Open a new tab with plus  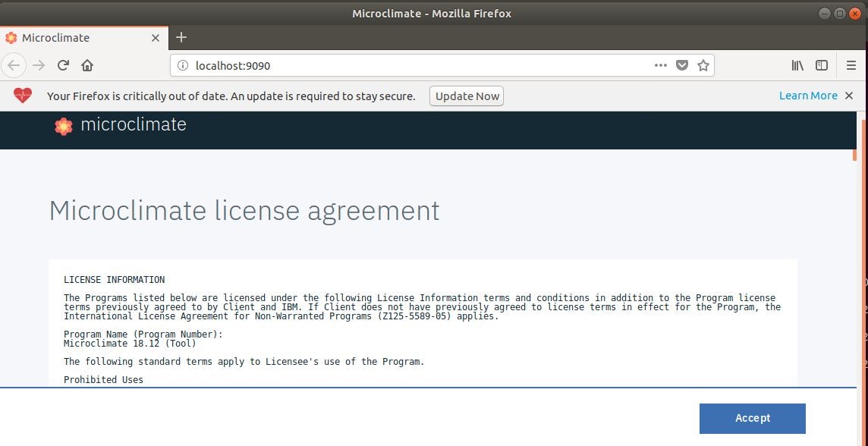click(181, 37)
